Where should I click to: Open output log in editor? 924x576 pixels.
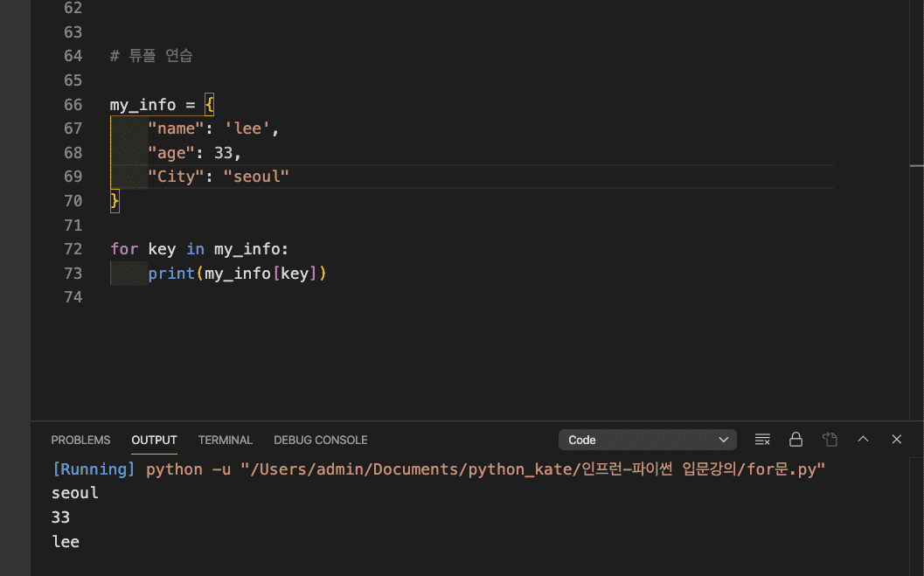pyautogui.click(x=830, y=440)
